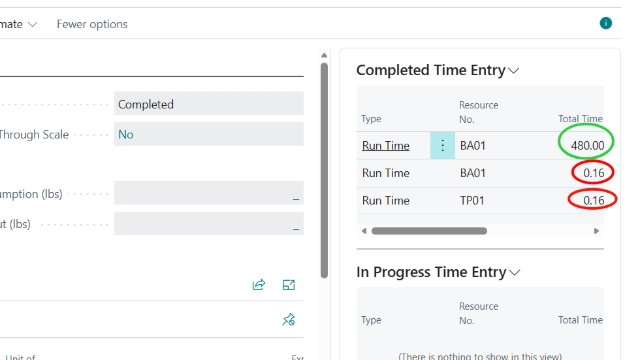
Task: Expand the Completed Time Entry chevron
Action: click(514, 71)
